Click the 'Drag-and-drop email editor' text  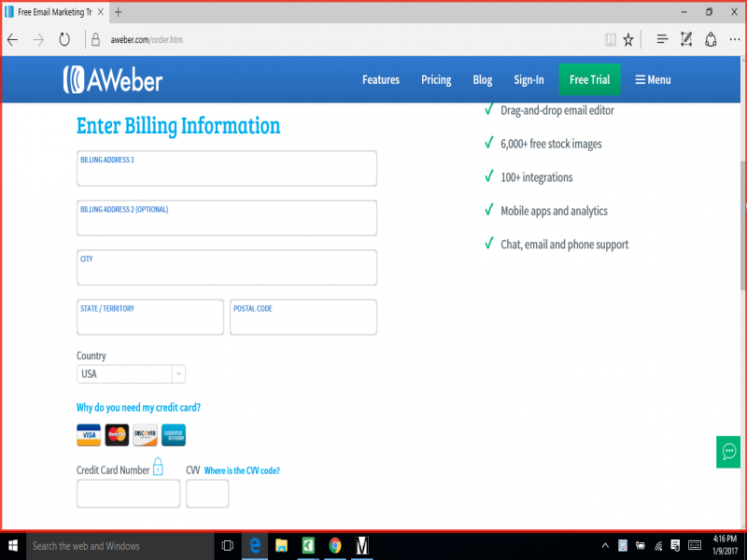[557, 110]
